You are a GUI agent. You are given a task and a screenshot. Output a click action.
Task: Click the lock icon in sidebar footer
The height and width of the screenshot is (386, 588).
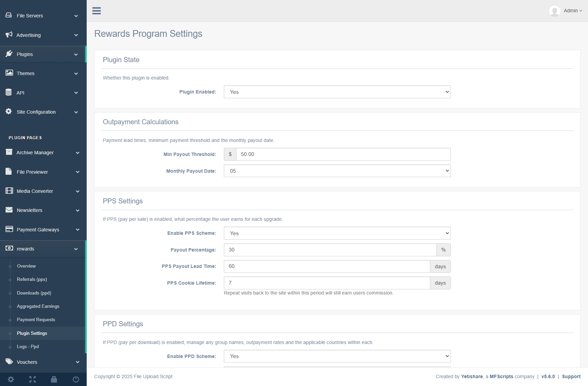point(54,379)
